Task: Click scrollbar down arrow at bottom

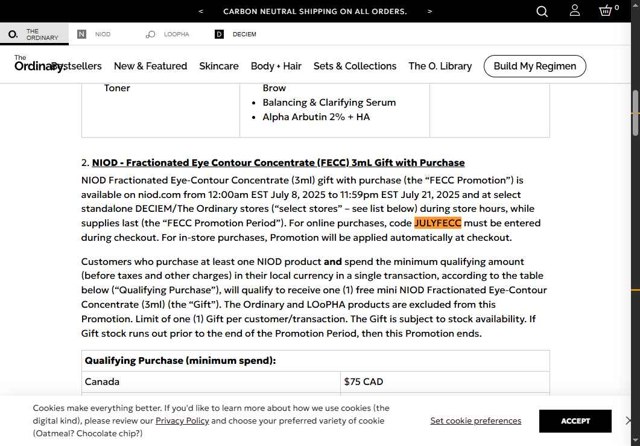Action: click(636, 441)
